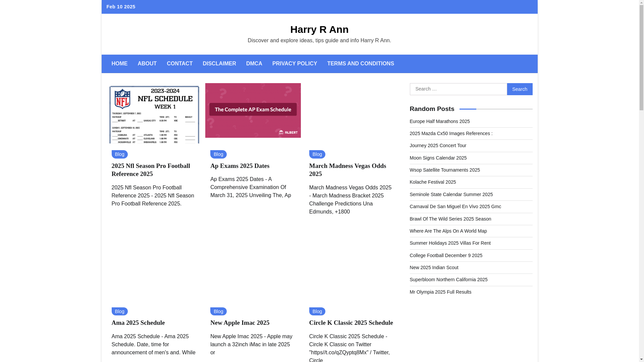
Task: Open Journey 2025 Concert Tour link
Action: (x=438, y=145)
